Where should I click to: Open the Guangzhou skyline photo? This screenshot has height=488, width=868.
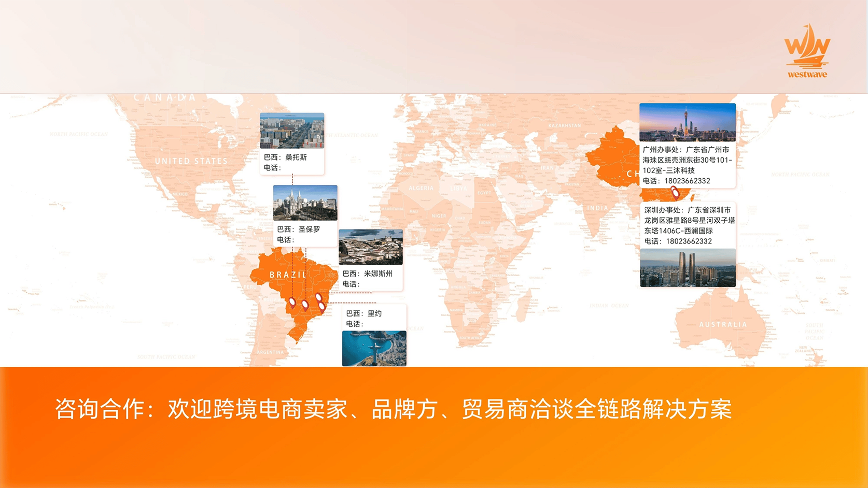click(x=687, y=122)
